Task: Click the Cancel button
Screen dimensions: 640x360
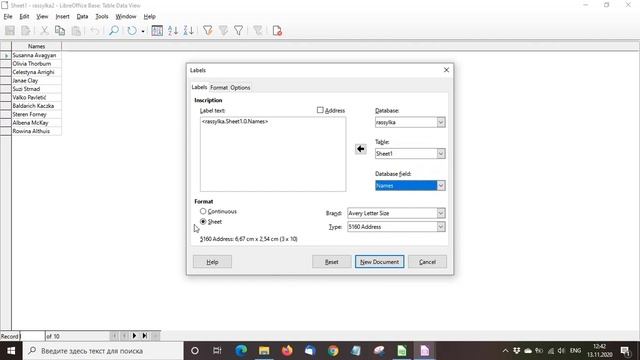Action: [x=427, y=262]
